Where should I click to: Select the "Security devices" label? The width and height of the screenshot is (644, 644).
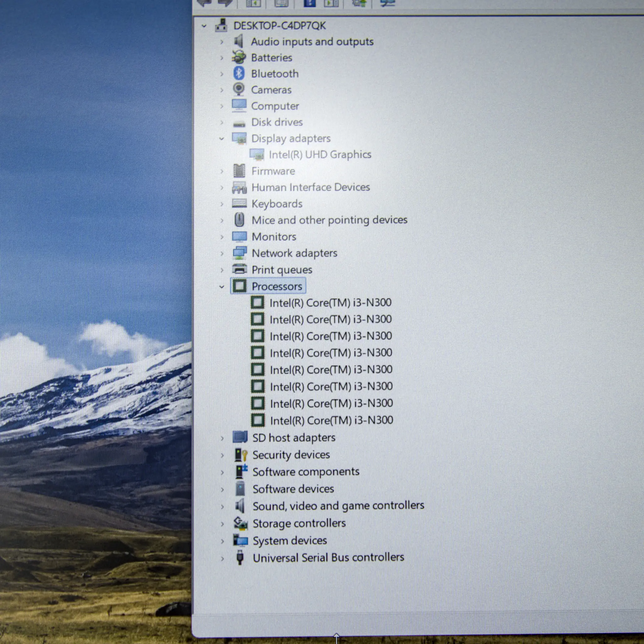[x=291, y=455]
